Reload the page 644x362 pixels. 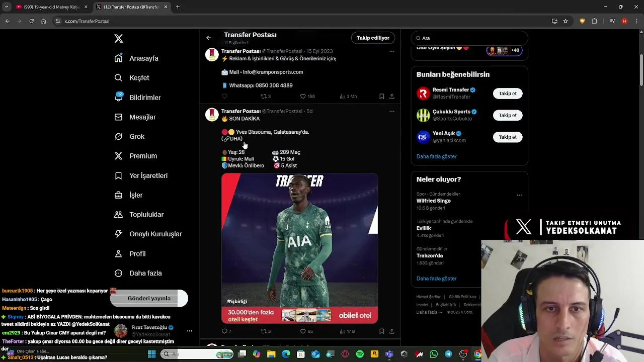(x=31, y=21)
